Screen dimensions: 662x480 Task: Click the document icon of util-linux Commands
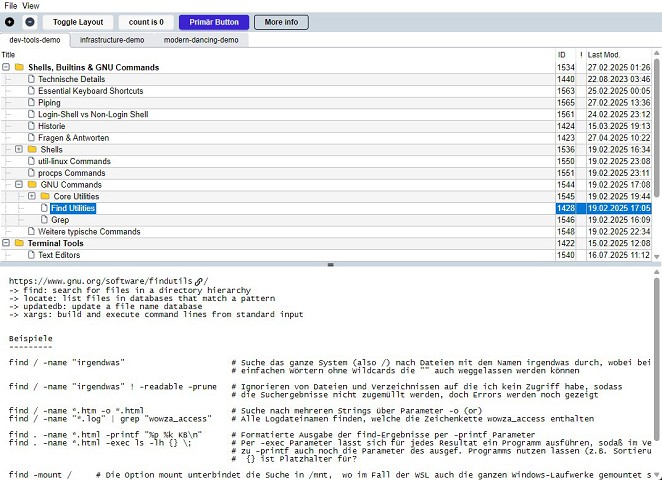coord(31,161)
